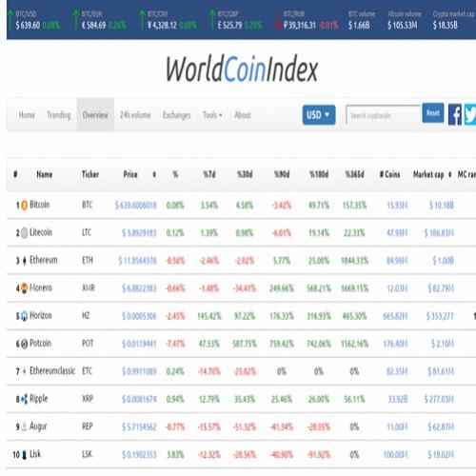Image resolution: width=476 pixels, height=476 pixels.
Task: Click the BTC volume $ 1.66B value
Action: tap(359, 25)
